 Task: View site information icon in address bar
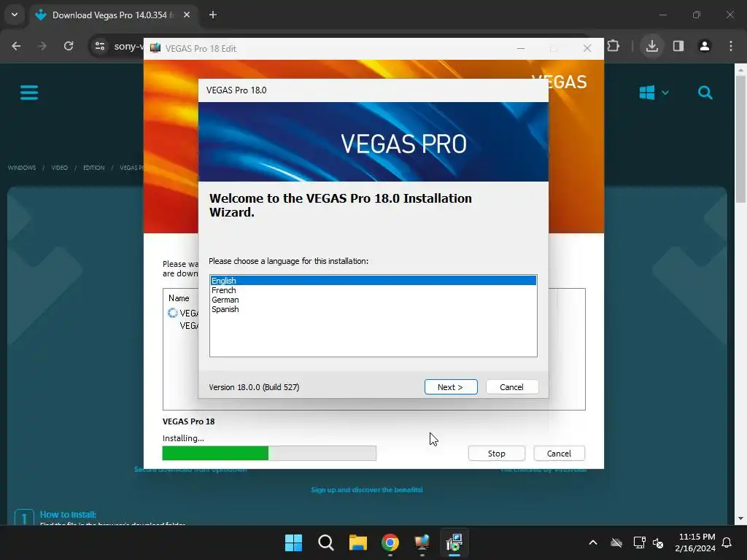100,46
